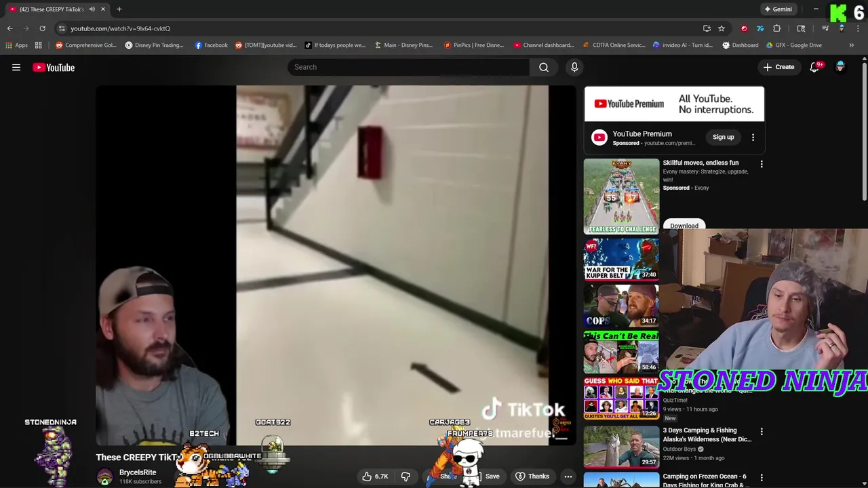Click the search magnifier button
The image size is (868, 488).
pos(544,67)
